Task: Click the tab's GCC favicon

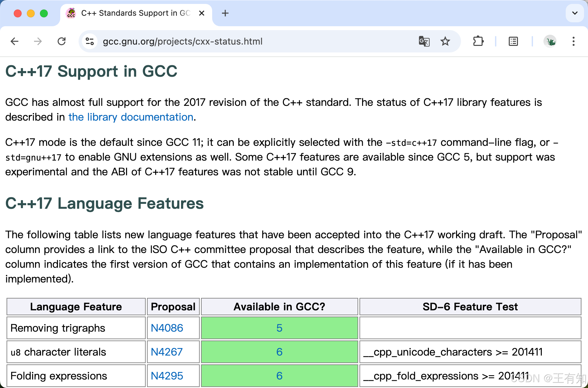Action: 71,13
